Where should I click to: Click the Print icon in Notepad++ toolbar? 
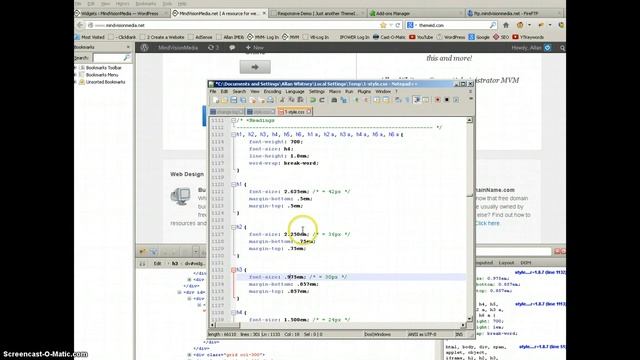click(x=271, y=100)
